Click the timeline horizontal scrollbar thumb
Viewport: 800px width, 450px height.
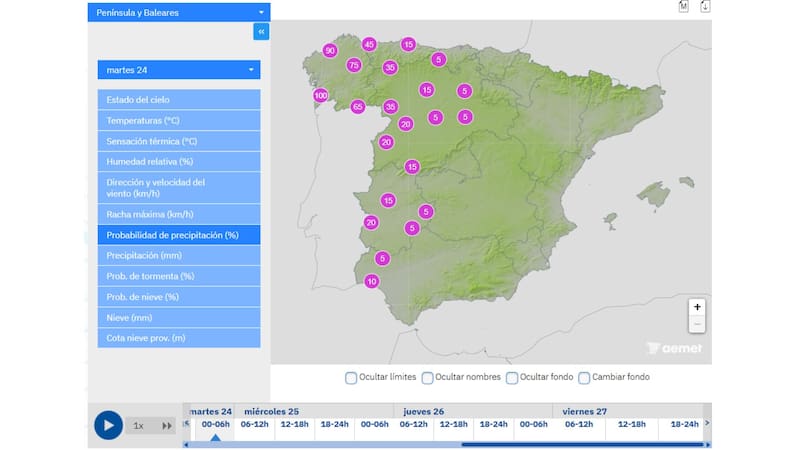coord(582,445)
